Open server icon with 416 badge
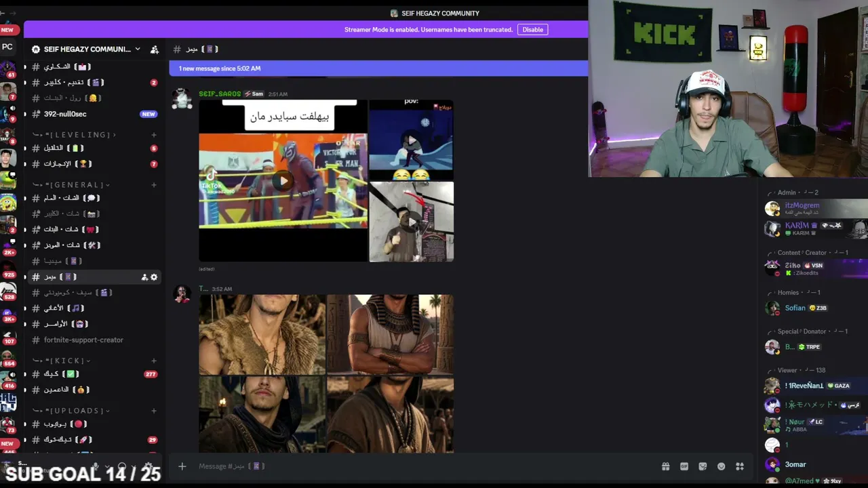 (7, 380)
